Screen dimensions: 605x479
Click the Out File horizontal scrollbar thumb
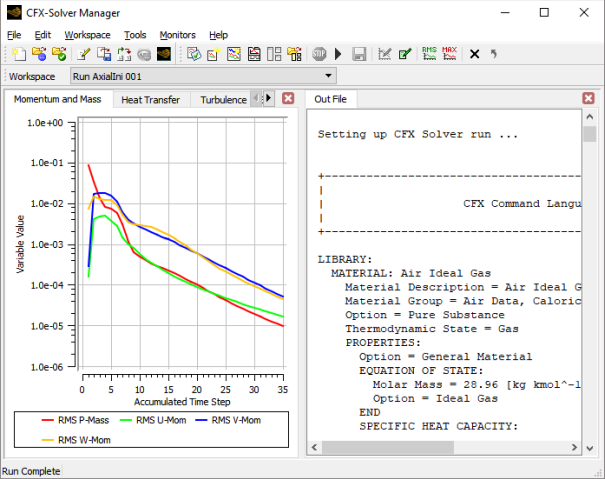coord(388,447)
